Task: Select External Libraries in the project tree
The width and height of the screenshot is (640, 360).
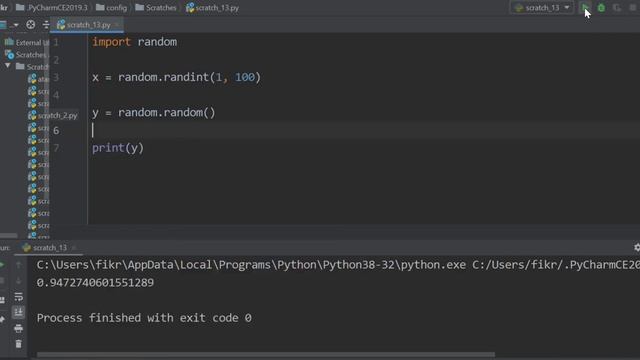Action: 28,42
